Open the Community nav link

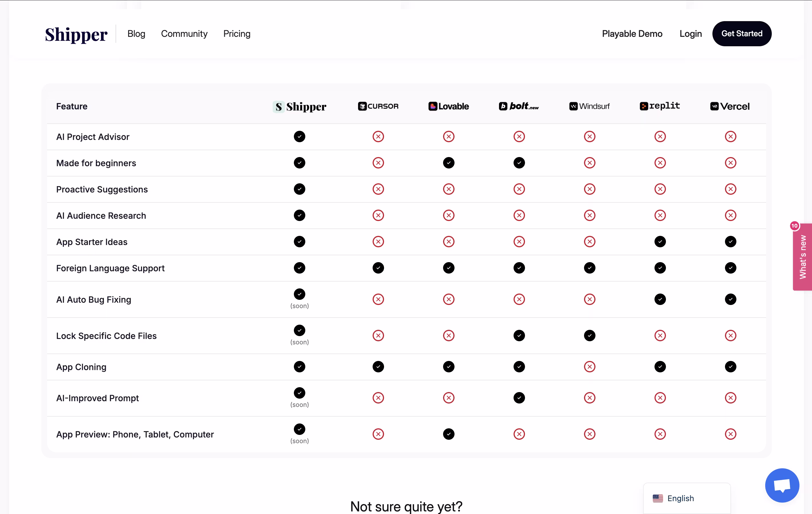pyautogui.click(x=184, y=34)
